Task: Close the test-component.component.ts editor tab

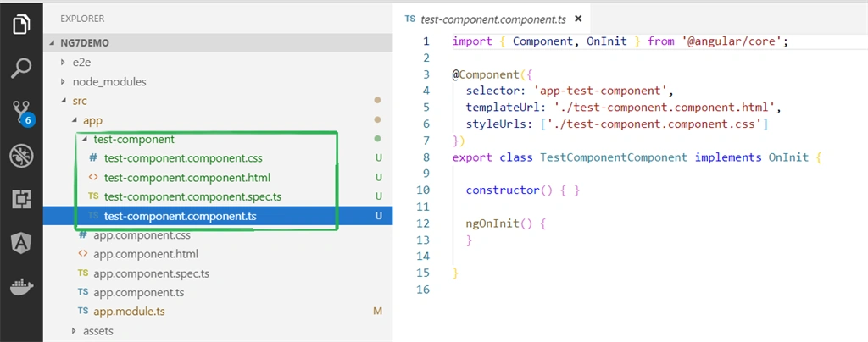Action: tap(578, 19)
